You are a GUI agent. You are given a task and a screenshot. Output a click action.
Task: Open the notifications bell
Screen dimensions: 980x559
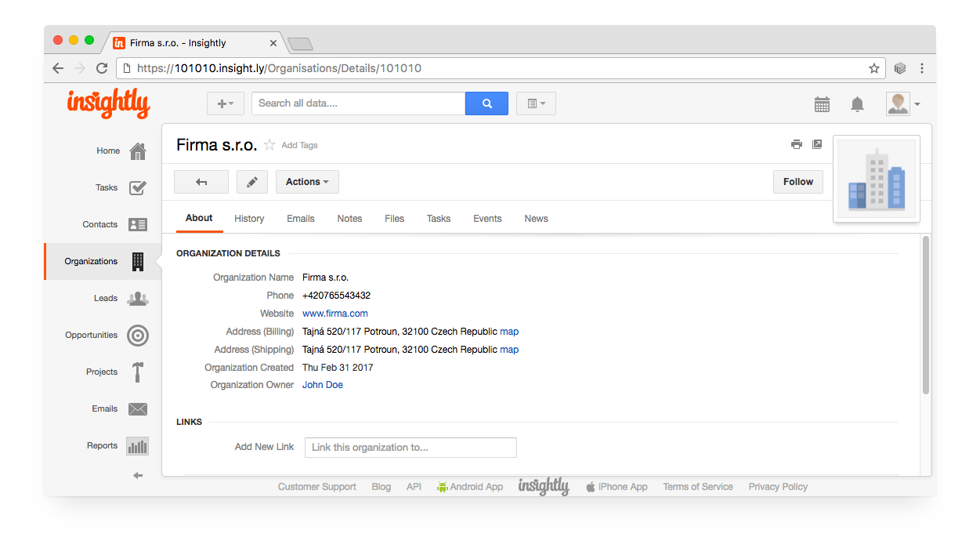858,104
